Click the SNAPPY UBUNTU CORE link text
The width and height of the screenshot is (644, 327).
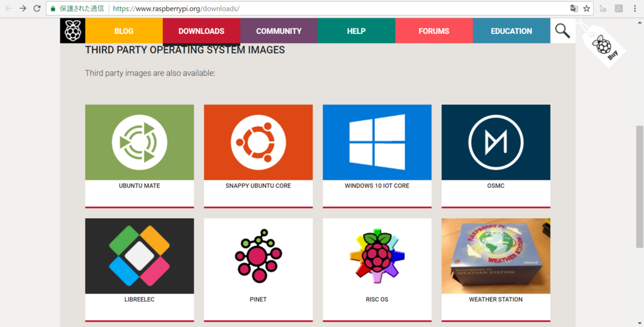258,186
